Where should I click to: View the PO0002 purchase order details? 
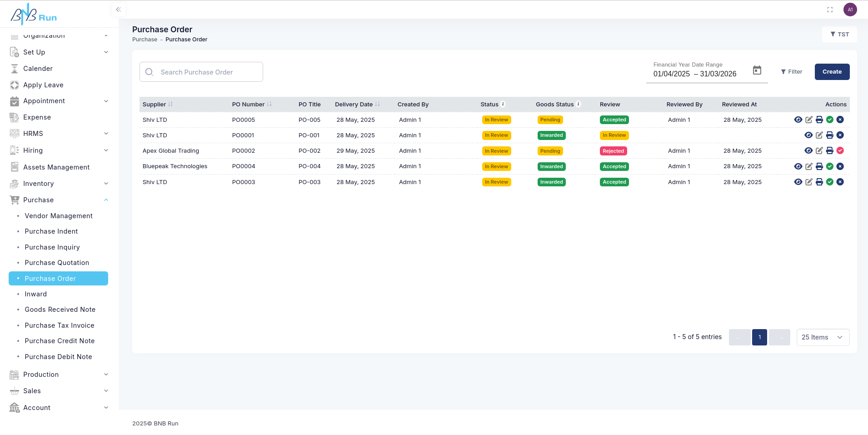[808, 150]
